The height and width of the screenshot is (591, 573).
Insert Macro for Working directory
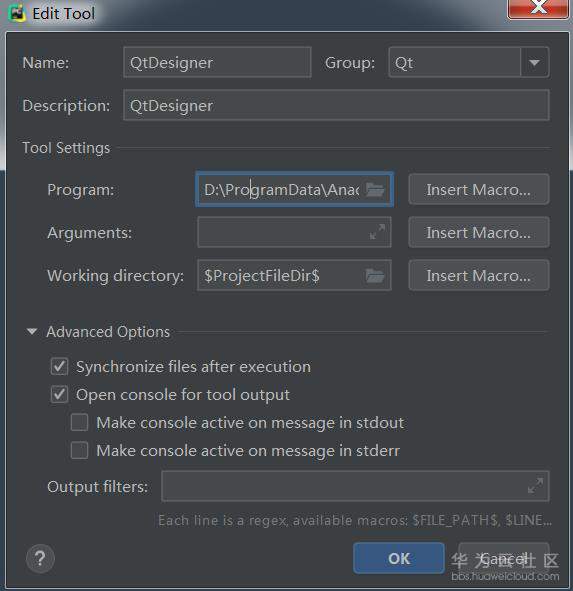tap(479, 276)
